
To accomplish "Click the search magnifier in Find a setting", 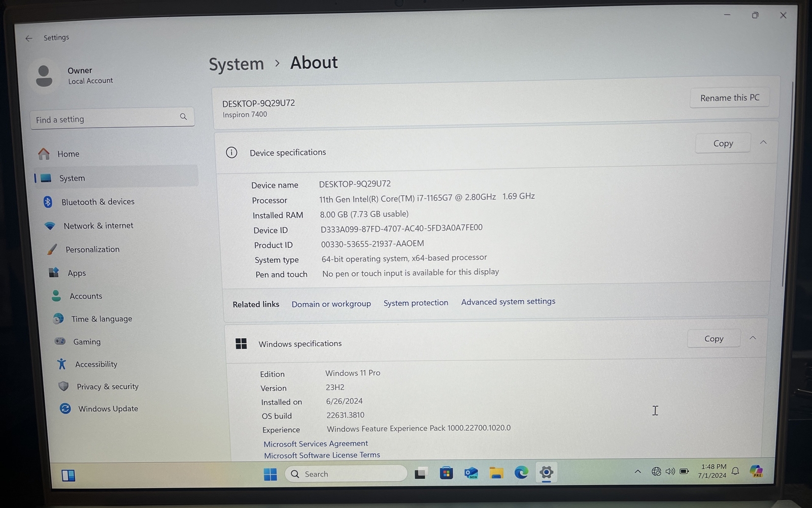I will click(x=183, y=117).
